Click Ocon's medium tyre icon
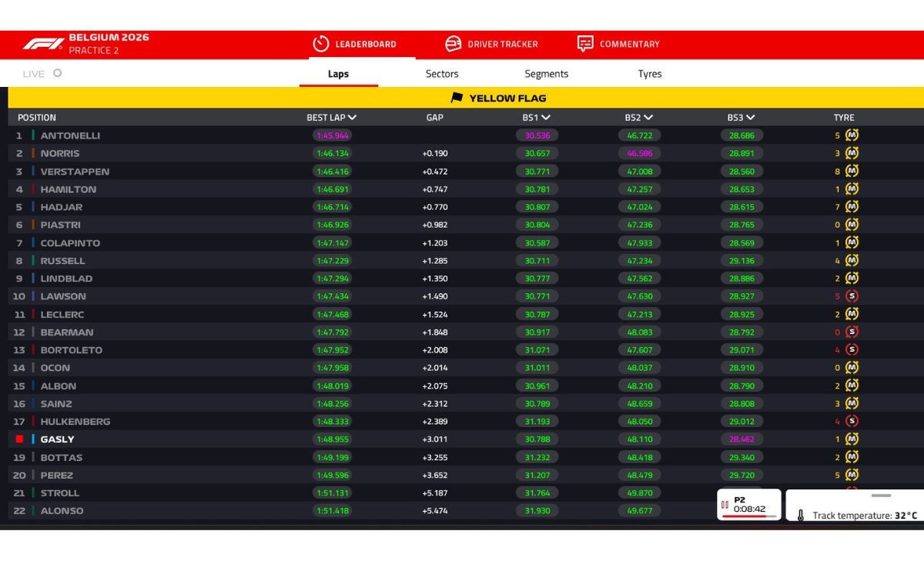The width and height of the screenshot is (924, 561). [852, 368]
